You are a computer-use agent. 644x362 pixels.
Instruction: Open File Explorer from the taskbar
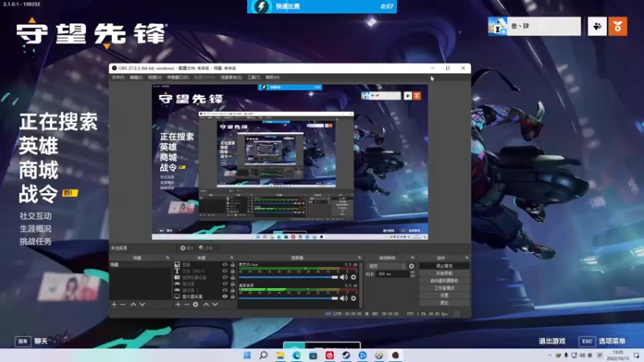(280, 355)
